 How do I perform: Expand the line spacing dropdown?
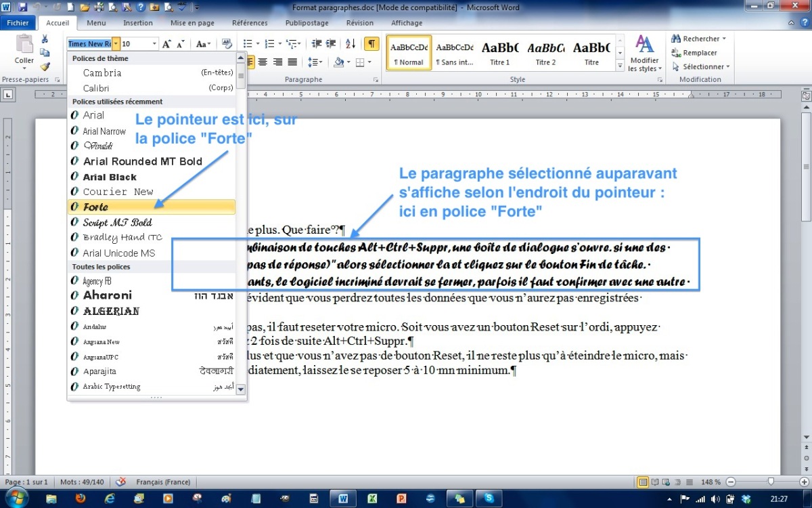point(315,62)
